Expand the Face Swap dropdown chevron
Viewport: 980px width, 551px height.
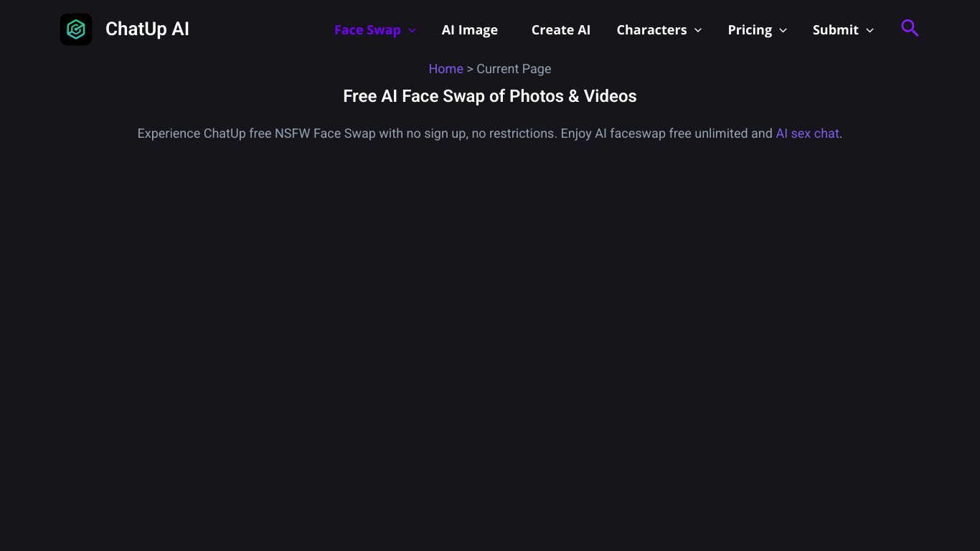click(412, 30)
